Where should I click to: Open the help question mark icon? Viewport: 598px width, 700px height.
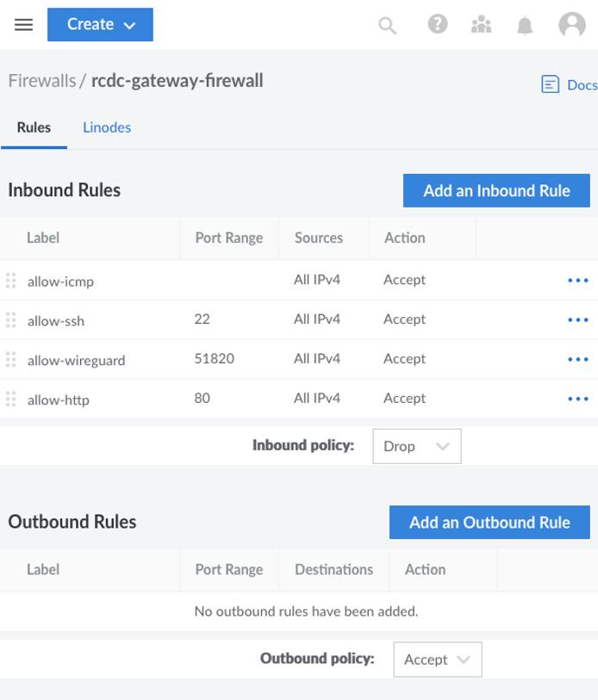(437, 25)
